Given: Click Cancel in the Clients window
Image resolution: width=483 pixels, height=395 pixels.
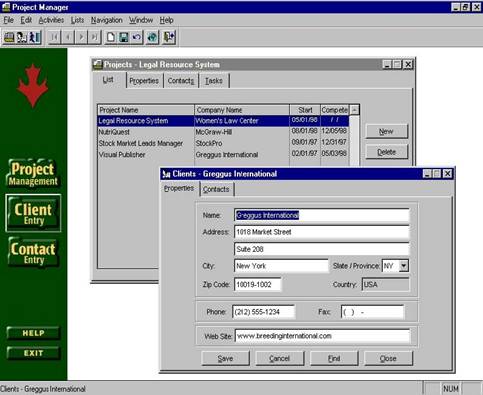Looking at the screenshot, I should tap(279, 358).
